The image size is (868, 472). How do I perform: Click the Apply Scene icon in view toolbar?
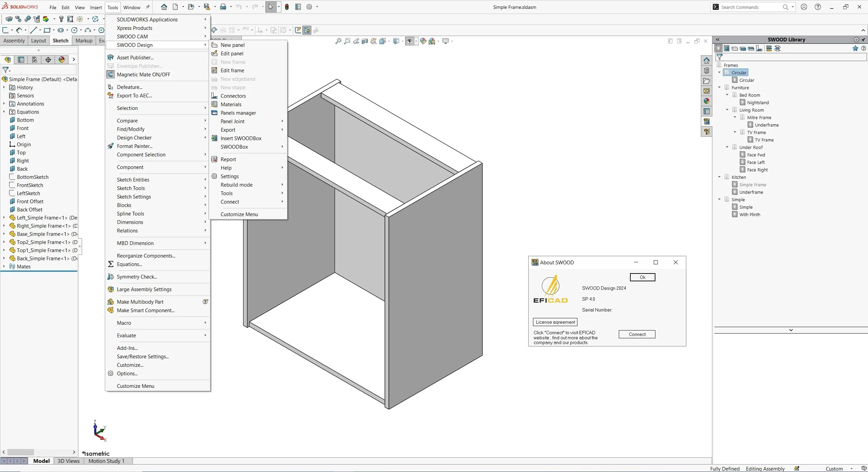tap(432, 41)
